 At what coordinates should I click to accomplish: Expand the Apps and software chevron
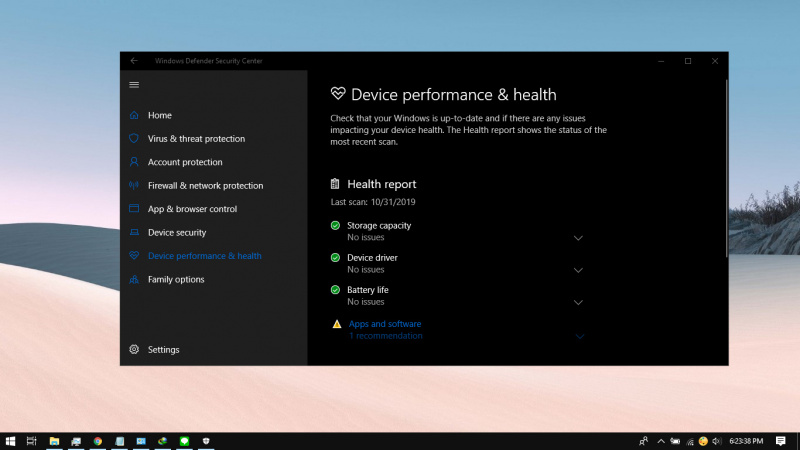click(580, 336)
